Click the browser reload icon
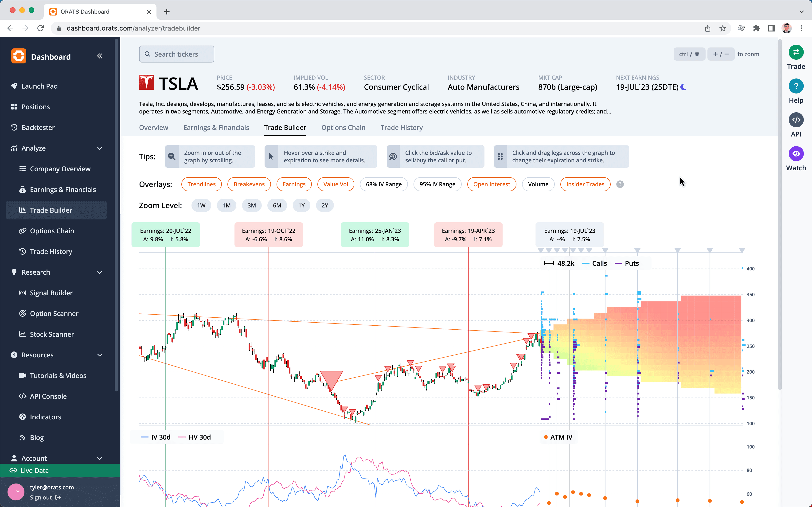The height and width of the screenshot is (507, 812). click(x=41, y=28)
